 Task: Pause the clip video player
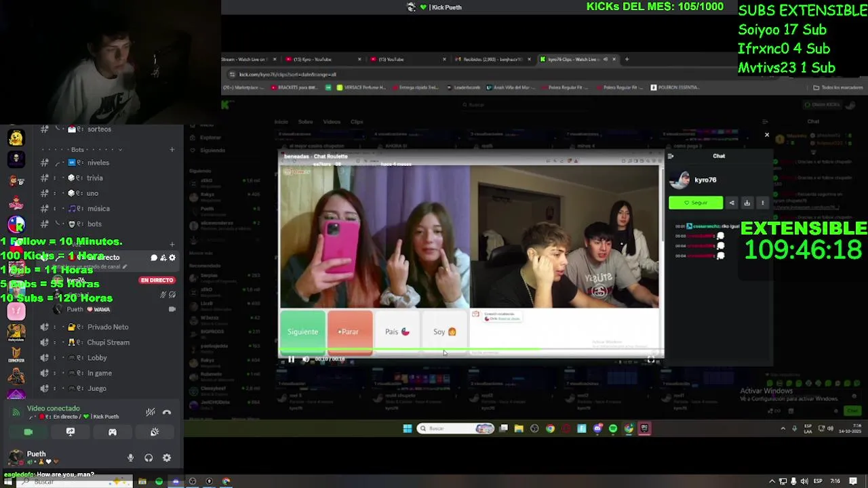pos(292,360)
